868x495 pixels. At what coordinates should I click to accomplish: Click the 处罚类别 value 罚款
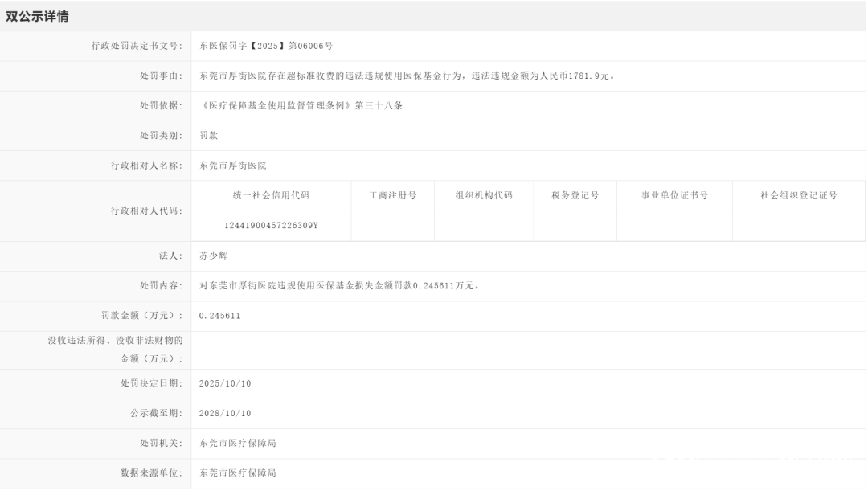pos(208,136)
